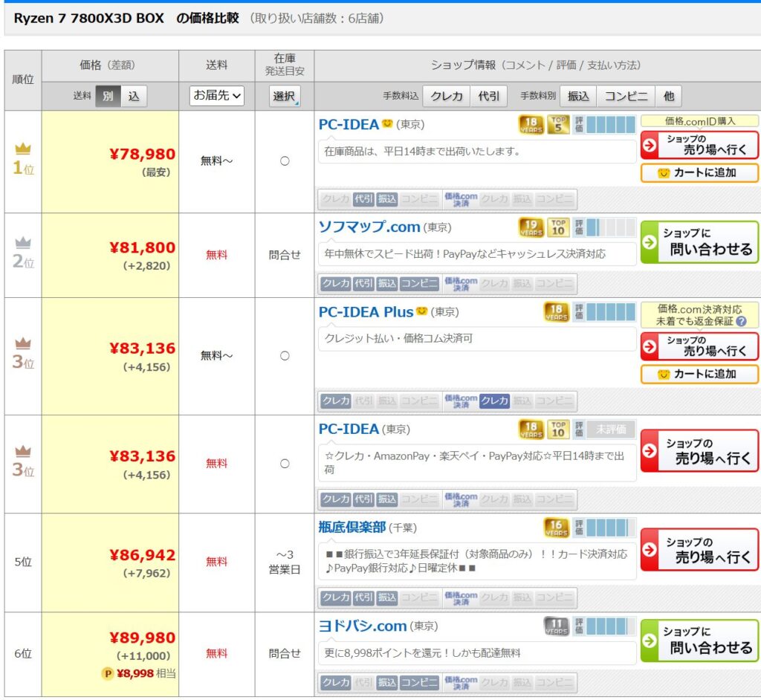Screen dimensions: 761x700
Task: Filter by 代引 payment method
Action: click(489, 96)
